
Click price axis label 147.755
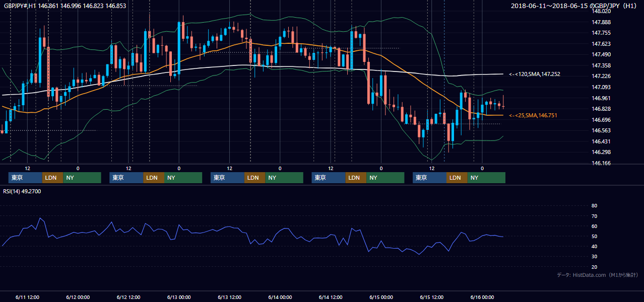[x=601, y=33]
